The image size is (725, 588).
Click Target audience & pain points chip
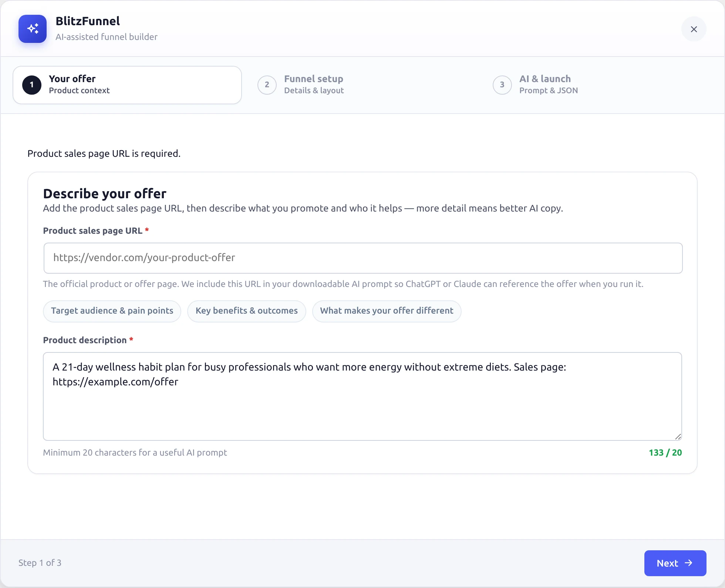point(112,311)
